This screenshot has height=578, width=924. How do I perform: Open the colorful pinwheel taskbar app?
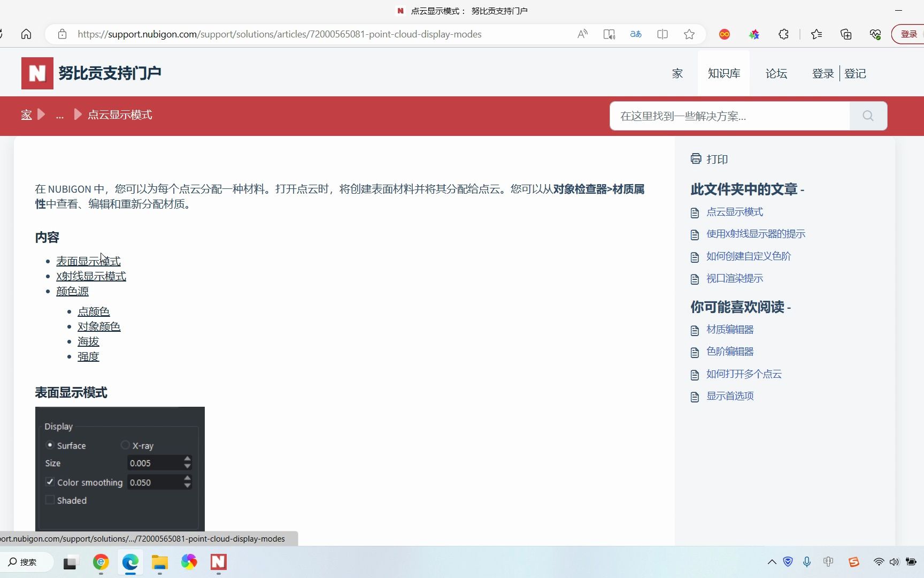[x=189, y=562]
